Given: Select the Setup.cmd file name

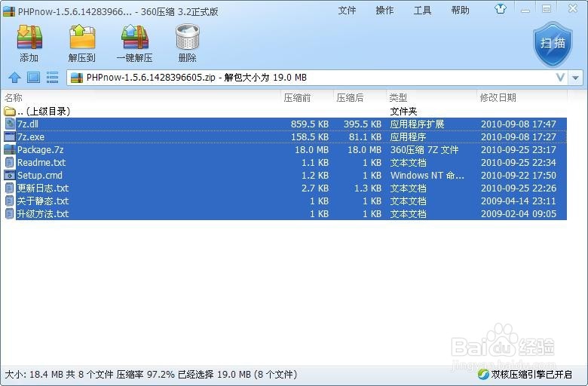Looking at the screenshot, I should (40, 175).
